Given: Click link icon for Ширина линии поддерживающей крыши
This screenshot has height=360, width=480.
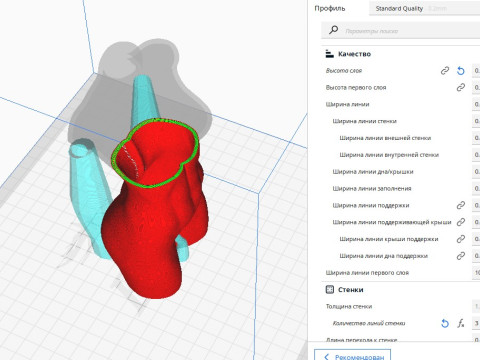Looking at the screenshot, I should pyautogui.click(x=461, y=222).
